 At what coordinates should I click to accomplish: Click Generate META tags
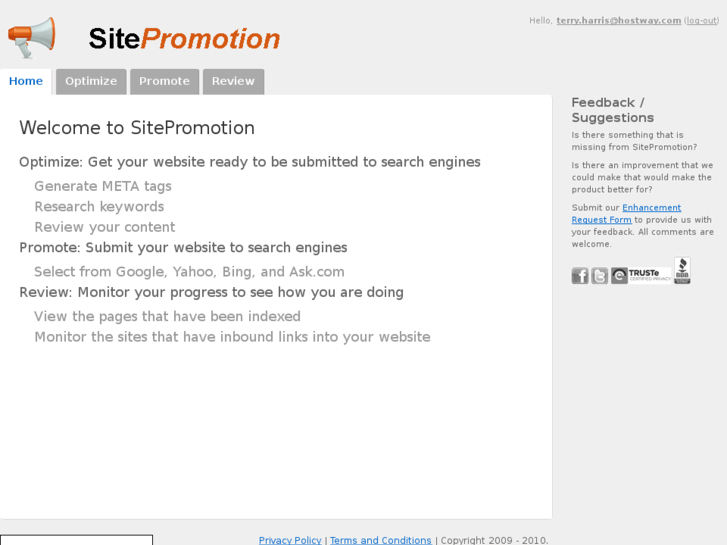coord(103,186)
